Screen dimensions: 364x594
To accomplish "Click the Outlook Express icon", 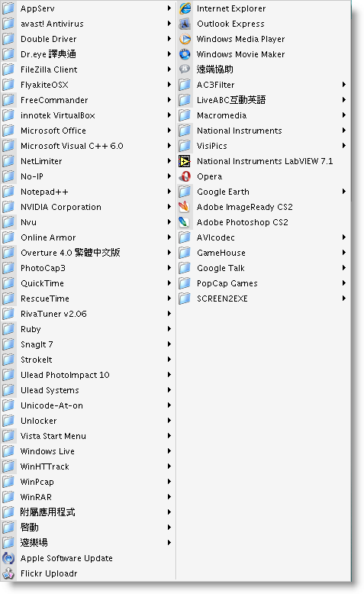I will click(185, 24).
